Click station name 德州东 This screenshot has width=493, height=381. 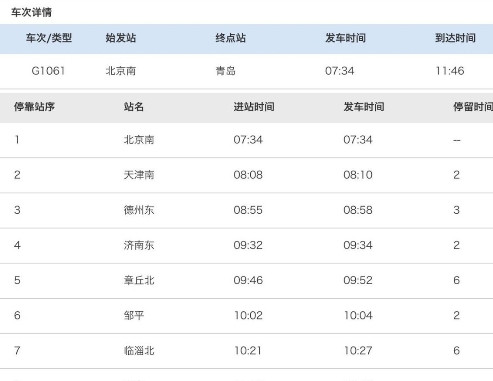[139, 210]
